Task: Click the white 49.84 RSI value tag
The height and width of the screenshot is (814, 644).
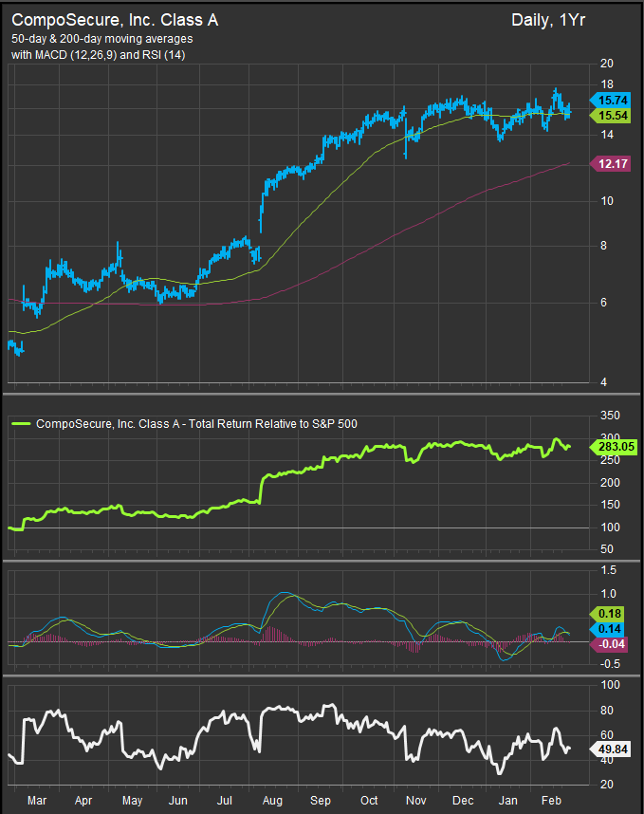Action: tap(610, 749)
